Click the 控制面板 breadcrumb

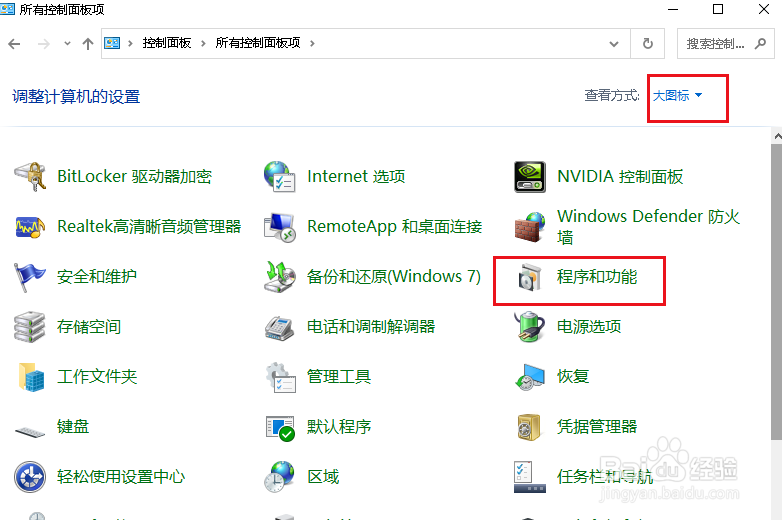167,43
